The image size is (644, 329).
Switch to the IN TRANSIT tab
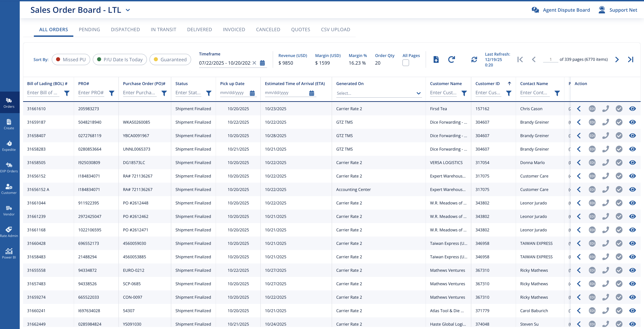(163, 30)
